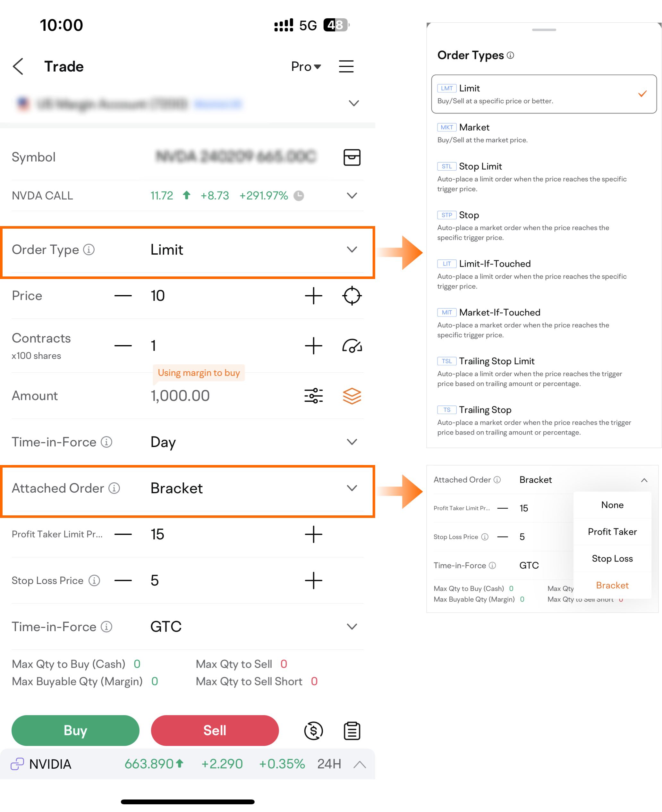The height and width of the screenshot is (812, 662).
Task: Select the Stop Loss attached order option
Action: point(612,558)
